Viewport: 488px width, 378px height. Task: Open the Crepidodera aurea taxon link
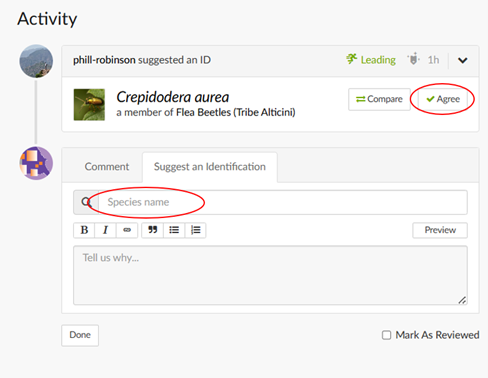(x=173, y=97)
